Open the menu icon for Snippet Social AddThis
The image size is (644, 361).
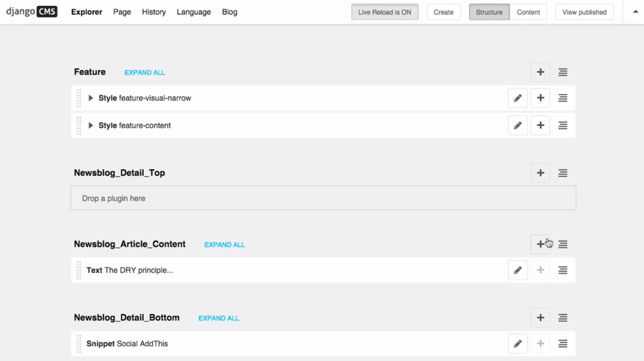click(x=563, y=344)
